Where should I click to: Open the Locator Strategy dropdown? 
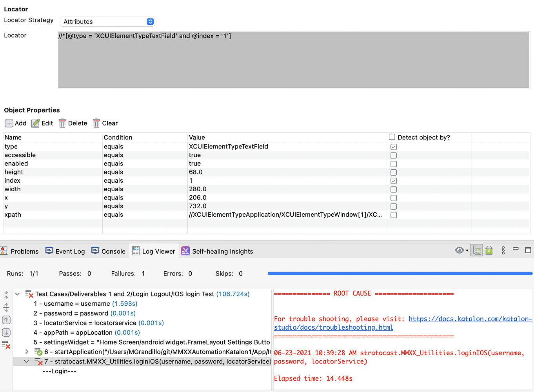point(150,22)
